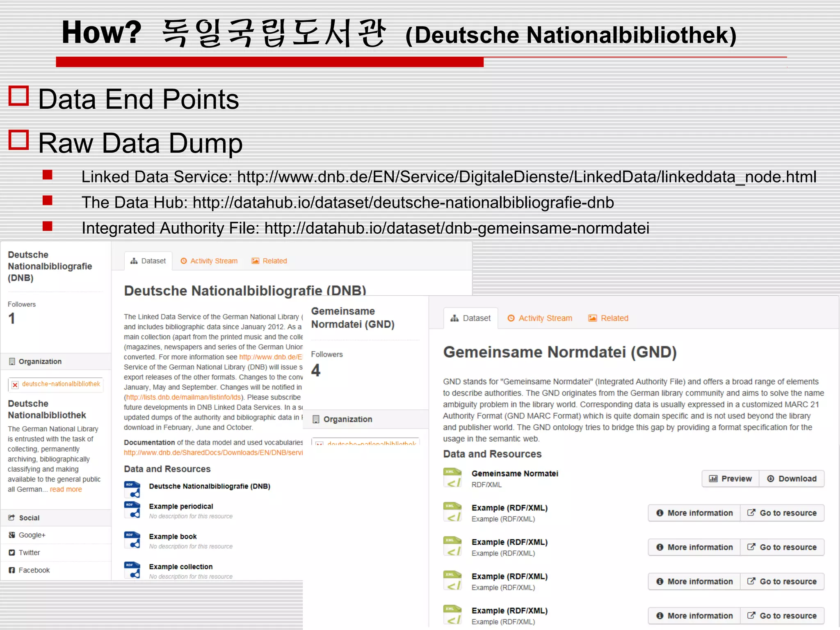Click clock icon on GND Activity Stream tab
Image resolution: width=840 pixels, height=630 pixels.
click(x=511, y=318)
